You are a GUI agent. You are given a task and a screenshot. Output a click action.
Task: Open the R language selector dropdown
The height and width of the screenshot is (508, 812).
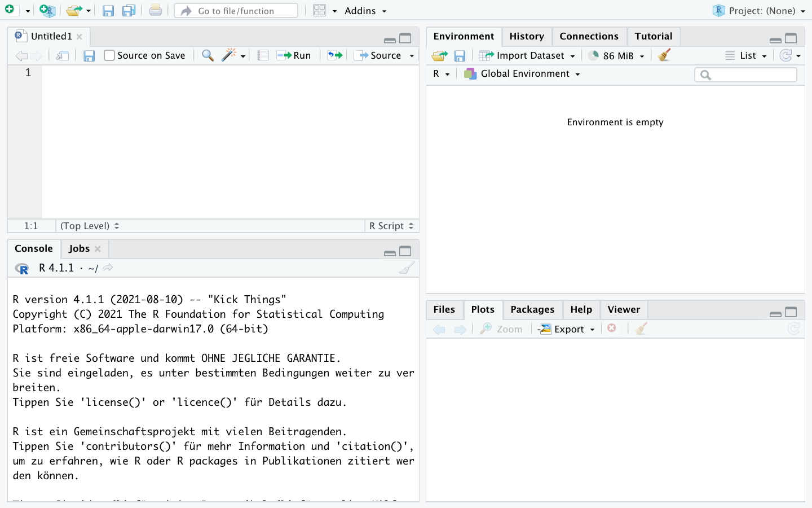(441, 73)
